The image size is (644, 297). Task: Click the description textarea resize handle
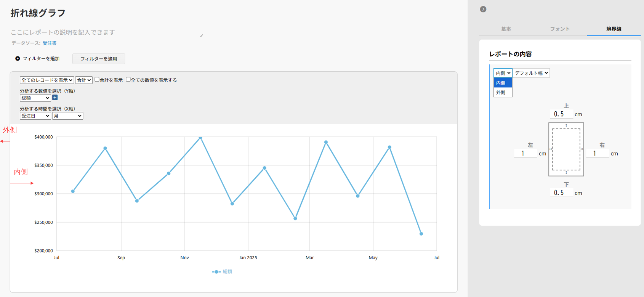pos(201,35)
